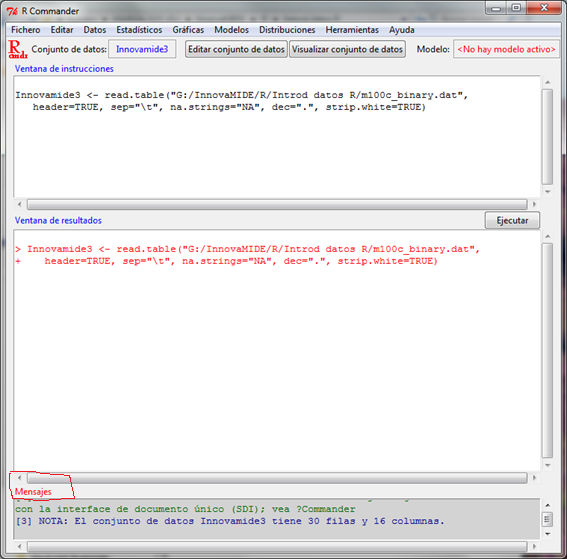Click the Tk icon in title bar
The width and height of the screenshot is (567, 559).
point(12,11)
